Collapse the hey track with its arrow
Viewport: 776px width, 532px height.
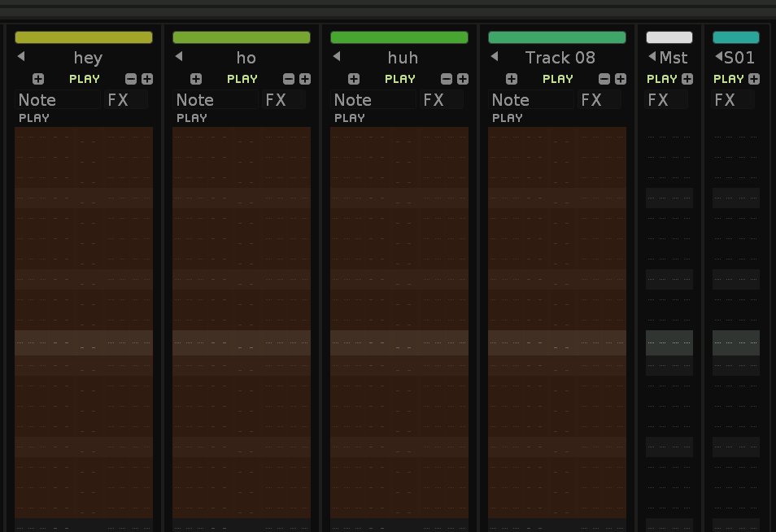click(x=21, y=56)
